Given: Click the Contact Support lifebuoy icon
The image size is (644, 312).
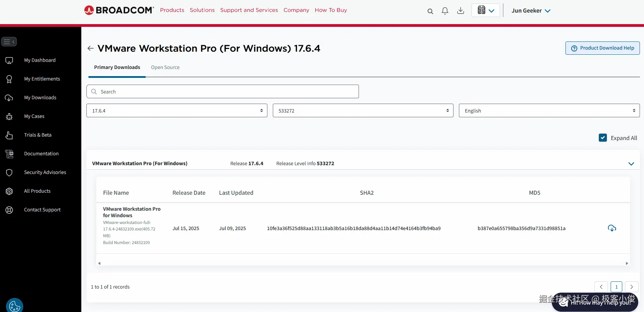Looking at the screenshot, I should (9, 210).
